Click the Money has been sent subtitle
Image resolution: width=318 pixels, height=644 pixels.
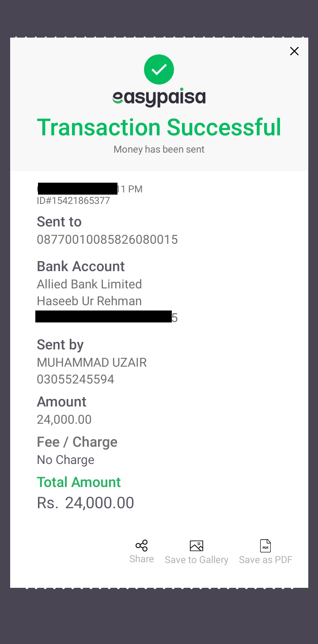pyautogui.click(x=159, y=149)
